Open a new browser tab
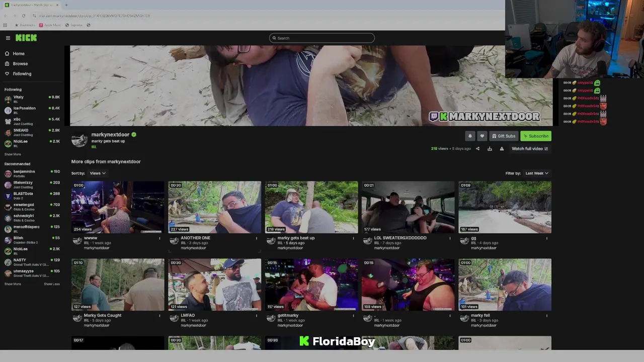The width and height of the screenshot is (644, 362). (66, 5)
